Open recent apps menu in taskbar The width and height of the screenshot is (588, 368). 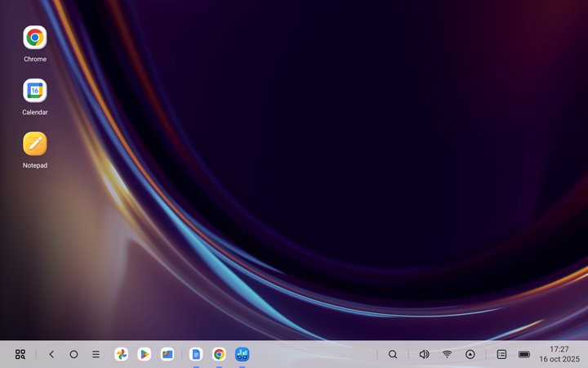pos(96,354)
